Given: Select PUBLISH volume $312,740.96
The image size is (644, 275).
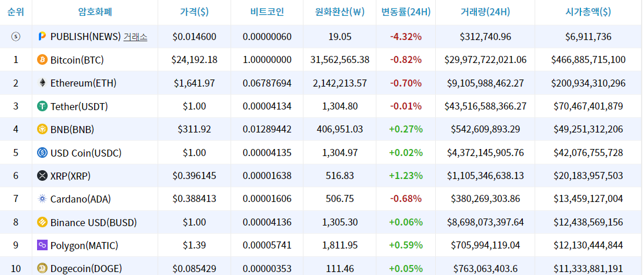Looking at the screenshot, I should pos(485,37).
